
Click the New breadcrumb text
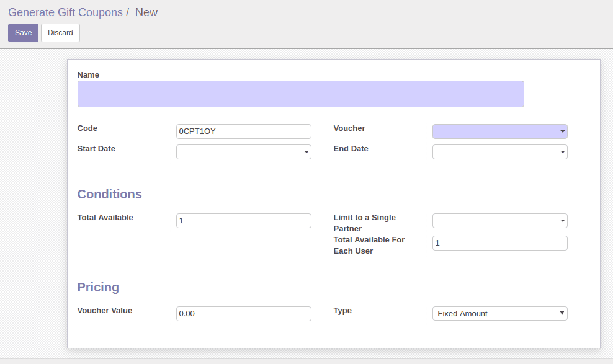146,12
